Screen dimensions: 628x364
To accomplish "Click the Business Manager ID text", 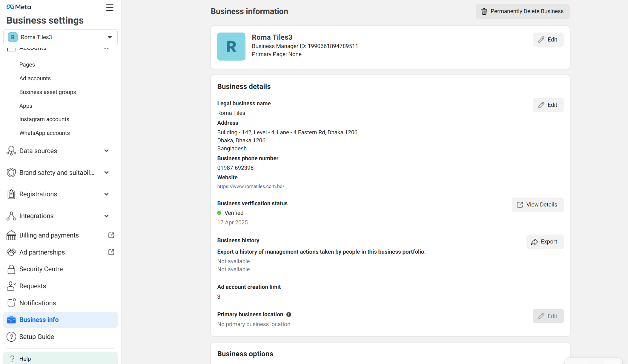I will (x=305, y=46).
